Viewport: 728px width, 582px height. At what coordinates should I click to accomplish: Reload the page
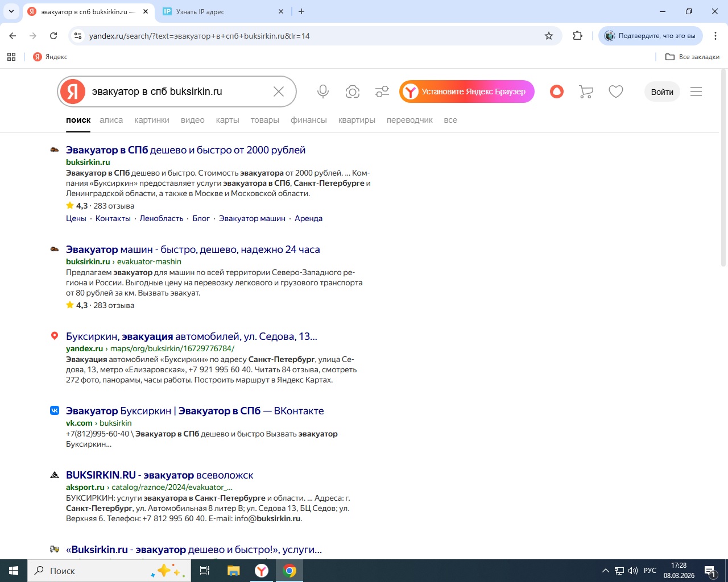click(x=53, y=36)
